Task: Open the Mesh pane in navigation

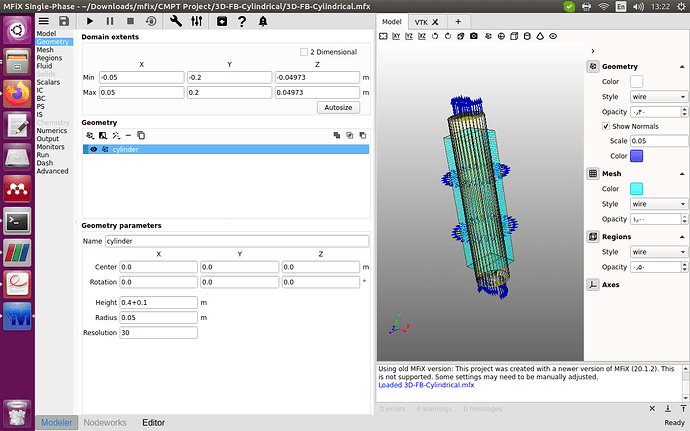Action: 45,50
